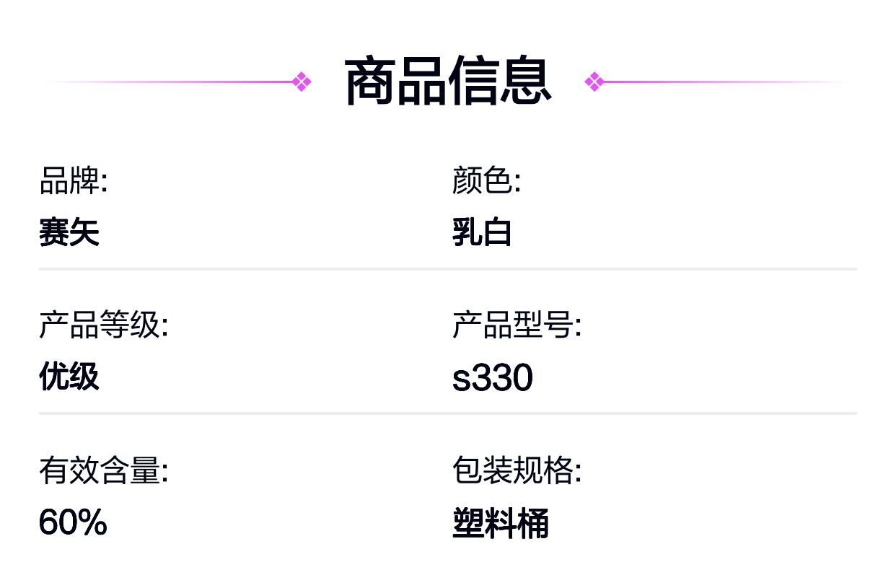Click the 商品信息 heading
Image resolution: width=896 pixels, height=588 pixels.
448,82
